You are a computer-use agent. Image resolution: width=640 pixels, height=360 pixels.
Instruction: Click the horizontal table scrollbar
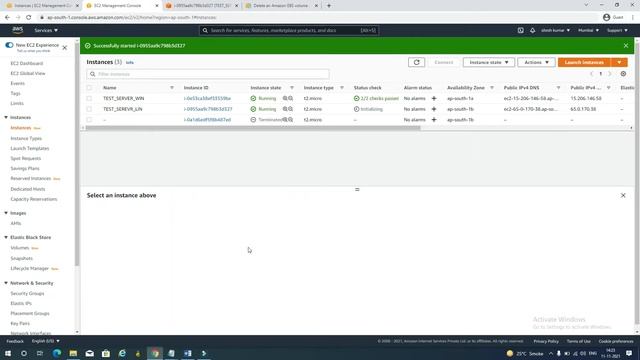tap(253, 128)
